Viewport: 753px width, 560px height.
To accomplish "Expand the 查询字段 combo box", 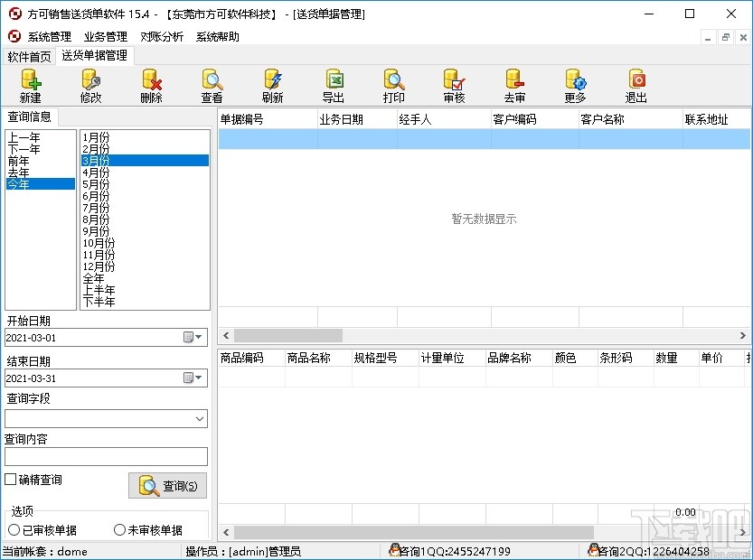I will coord(200,418).
